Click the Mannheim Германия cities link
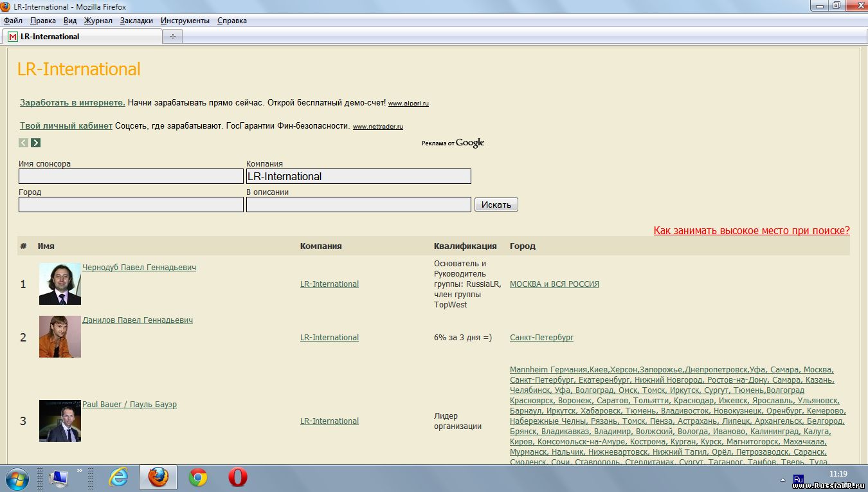 click(x=678, y=415)
